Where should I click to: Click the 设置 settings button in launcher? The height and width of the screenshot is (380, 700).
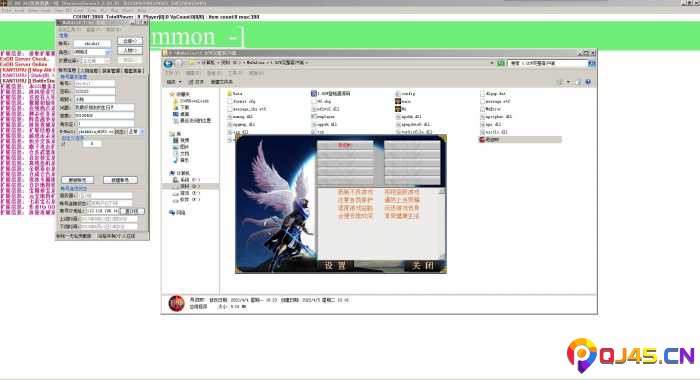pyautogui.click(x=335, y=266)
